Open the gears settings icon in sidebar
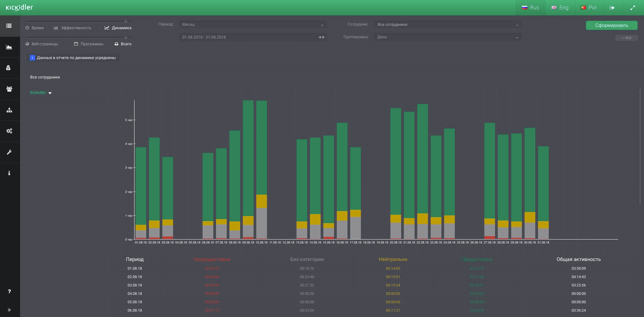644x317 pixels. tap(9, 131)
